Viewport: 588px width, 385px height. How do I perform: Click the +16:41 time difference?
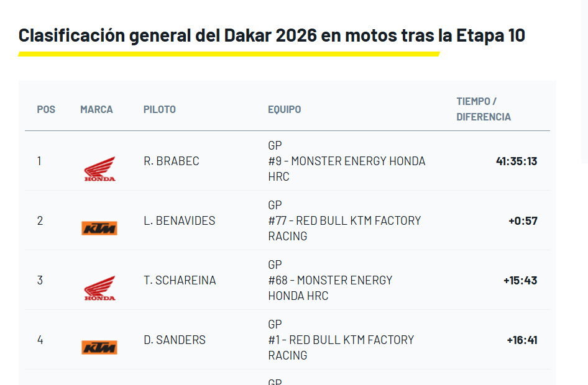coord(522,340)
